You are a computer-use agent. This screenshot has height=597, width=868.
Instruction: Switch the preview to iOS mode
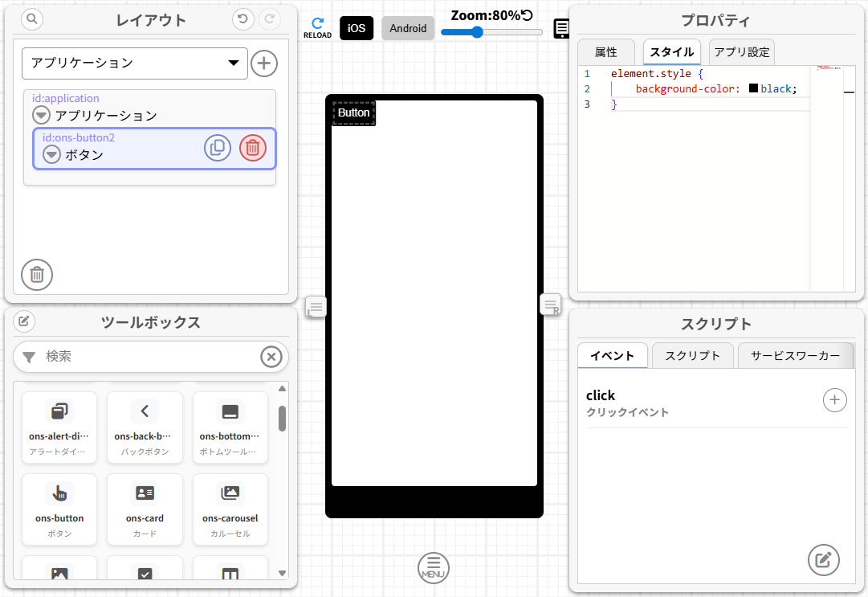tap(356, 28)
